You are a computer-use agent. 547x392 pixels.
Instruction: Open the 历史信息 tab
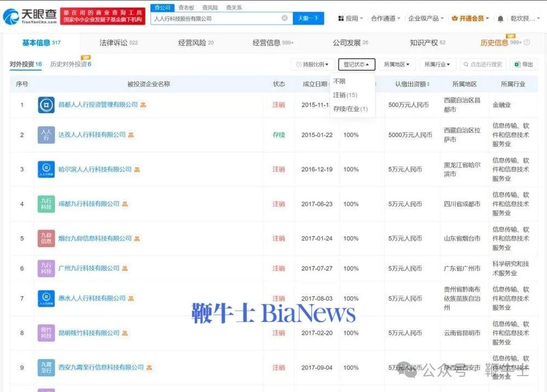pyautogui.click(x=501, y=43)
